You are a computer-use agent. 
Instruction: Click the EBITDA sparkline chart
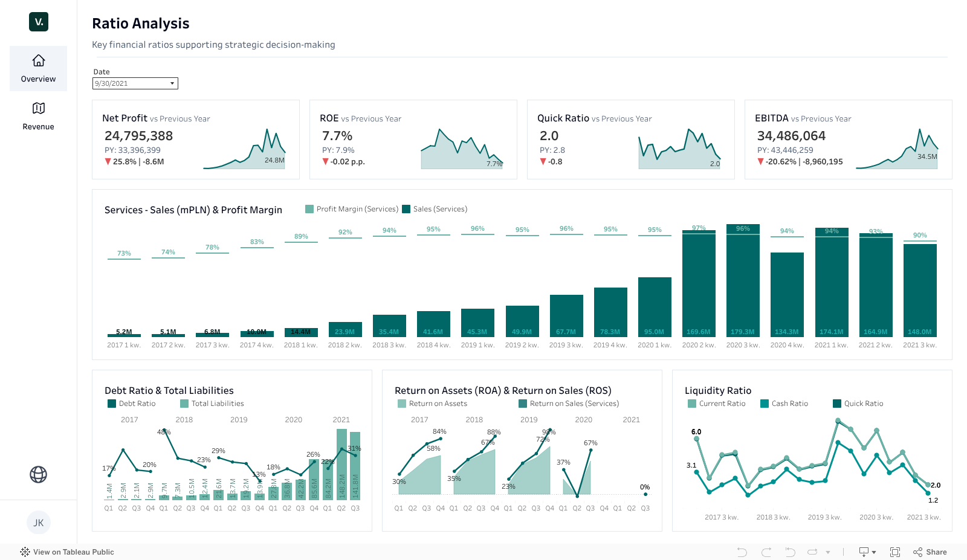coord(897,149)
